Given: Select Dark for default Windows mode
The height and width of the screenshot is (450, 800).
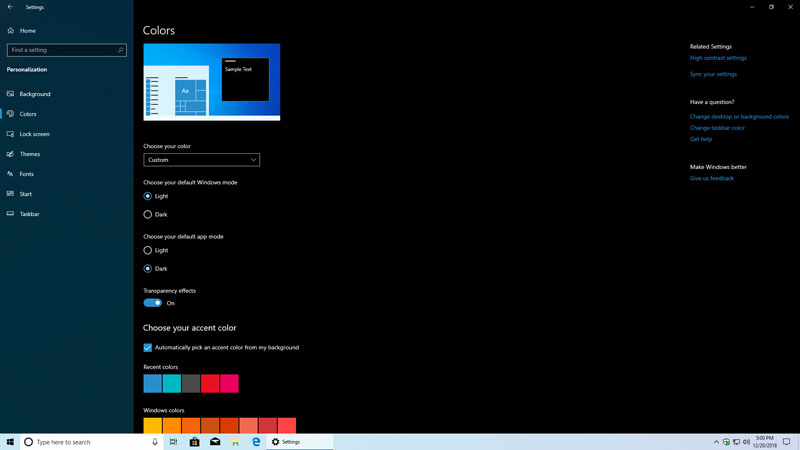Looking at the screenshot, I should point(148,214).
